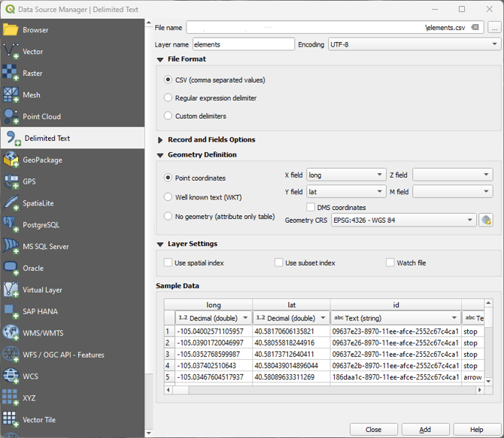Image resolution: width=504 pixels, height=438 pixels.
Task: Click the QGIS logo in title bar
Action: click(10, 9)
